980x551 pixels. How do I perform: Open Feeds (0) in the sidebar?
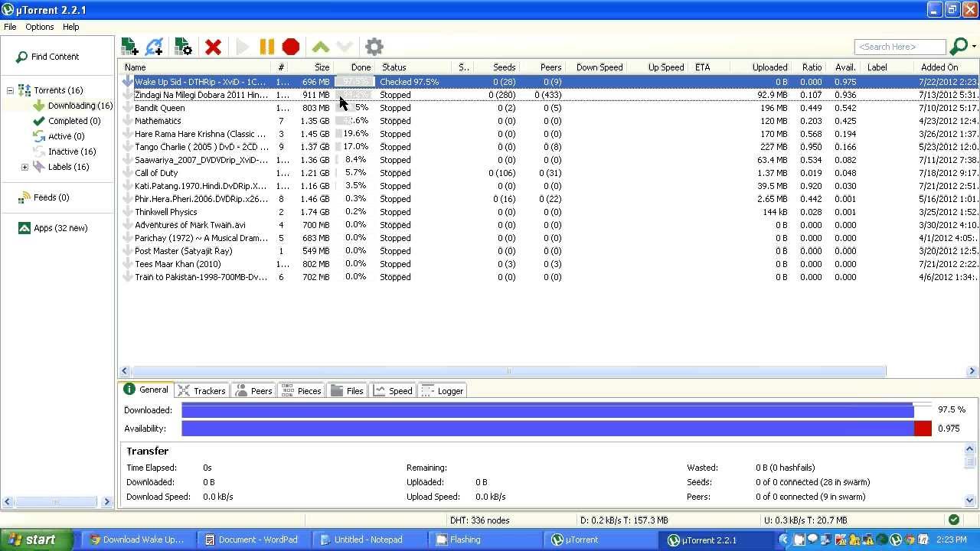tap(44, 197)
